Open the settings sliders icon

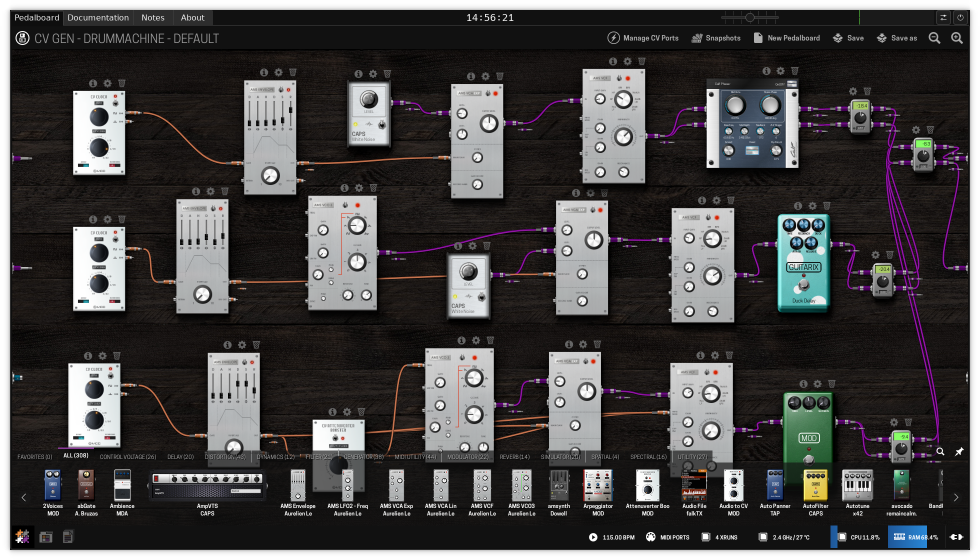943,17
